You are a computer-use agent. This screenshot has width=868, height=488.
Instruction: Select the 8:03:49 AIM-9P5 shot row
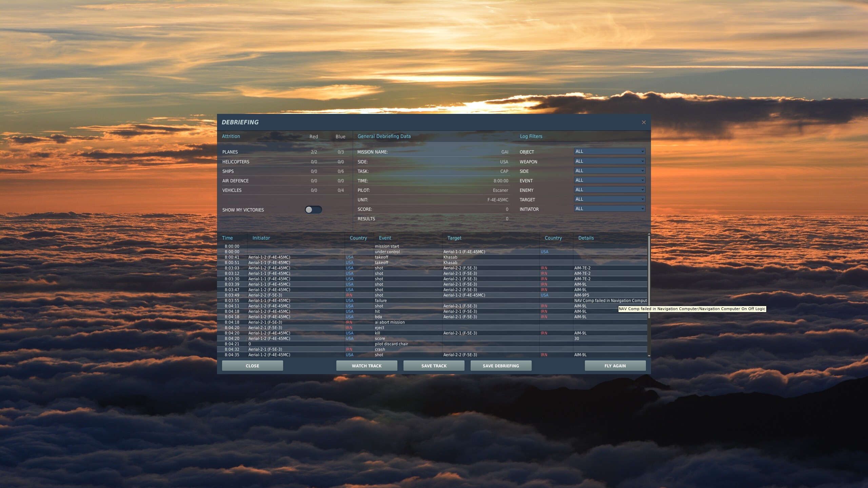(x=432, y=295)
